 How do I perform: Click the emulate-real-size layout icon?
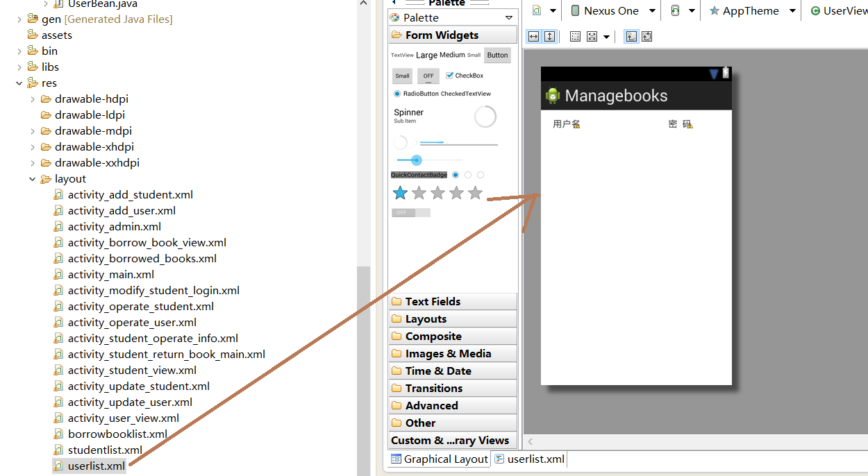(x=631, y=37)
